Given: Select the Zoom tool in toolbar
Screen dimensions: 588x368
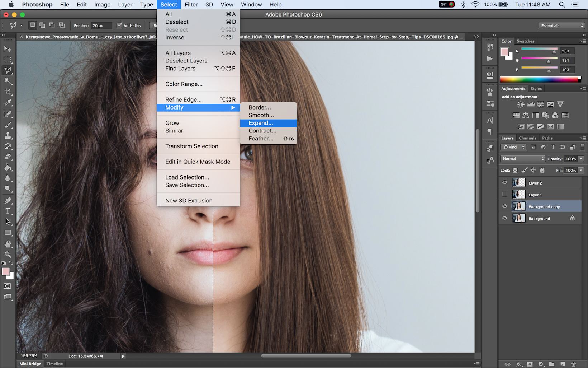Looking at the screenshot, I should (x=8, y=255).
